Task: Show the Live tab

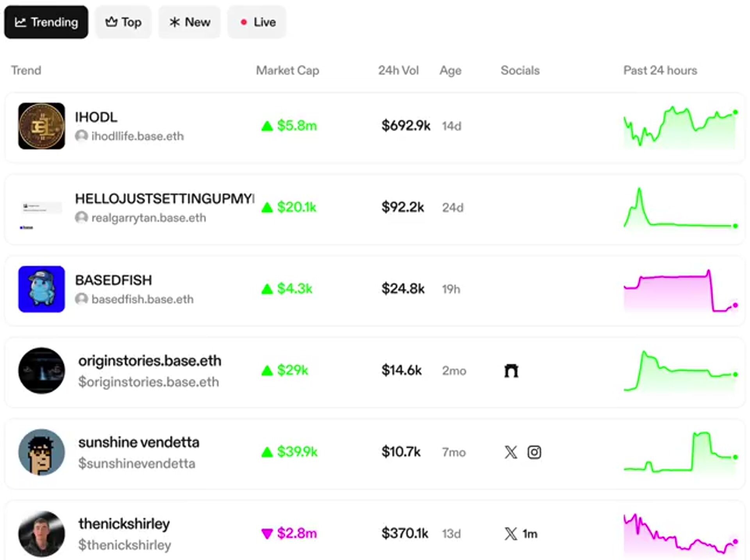Action: tap(257, 22)
